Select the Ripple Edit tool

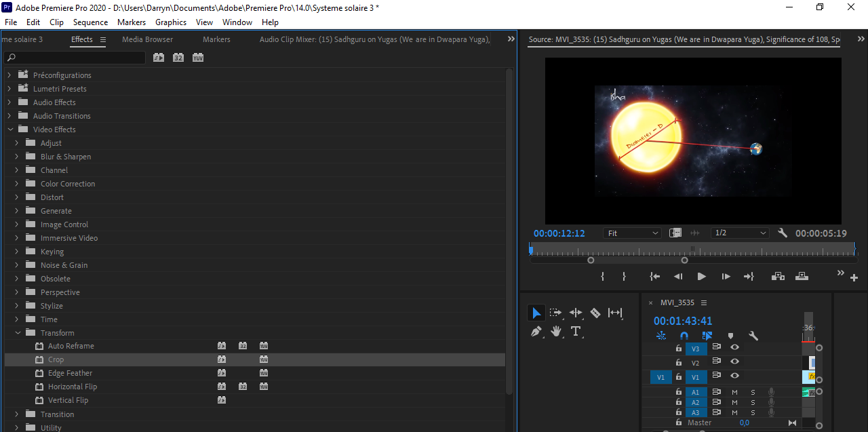tap(576, 313)
